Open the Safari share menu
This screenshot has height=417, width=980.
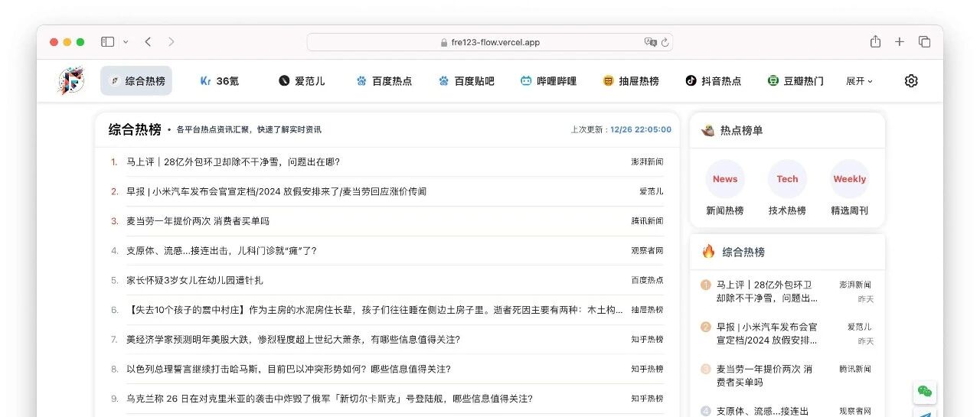[875, 41]
